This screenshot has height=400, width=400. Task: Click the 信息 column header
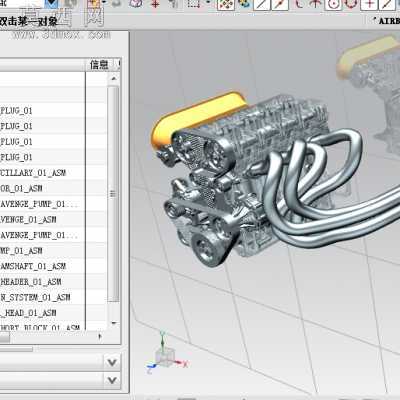[99, 65]
